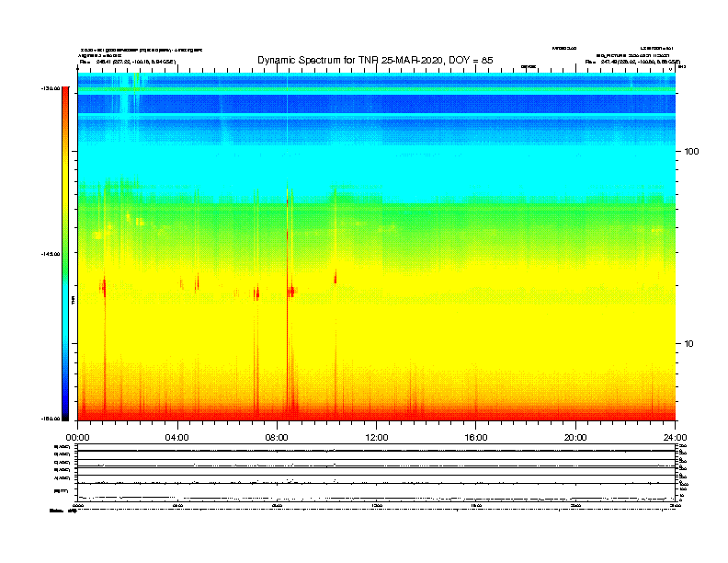Click the "08:00" time axis label
The height and width of the screenshot is (563, 728).
pyautogui.click(x=277, y=437)
